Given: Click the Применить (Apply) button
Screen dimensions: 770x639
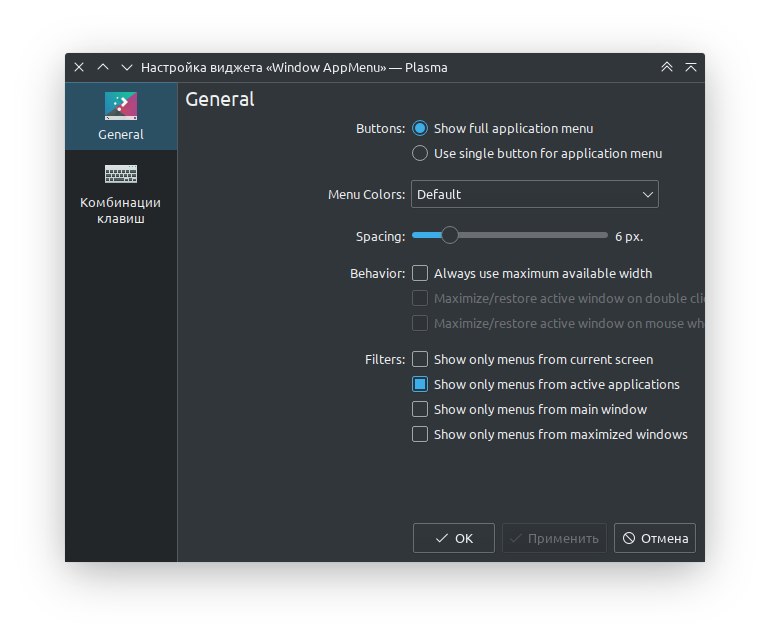Looking at the screenshot, I should [554, 538].
